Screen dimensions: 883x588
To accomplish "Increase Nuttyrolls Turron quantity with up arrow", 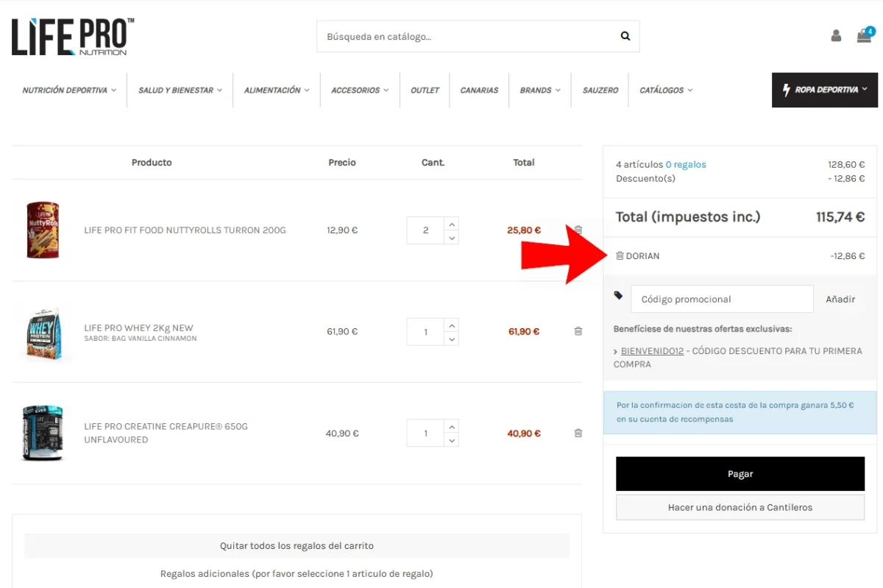I will [452, 224].
